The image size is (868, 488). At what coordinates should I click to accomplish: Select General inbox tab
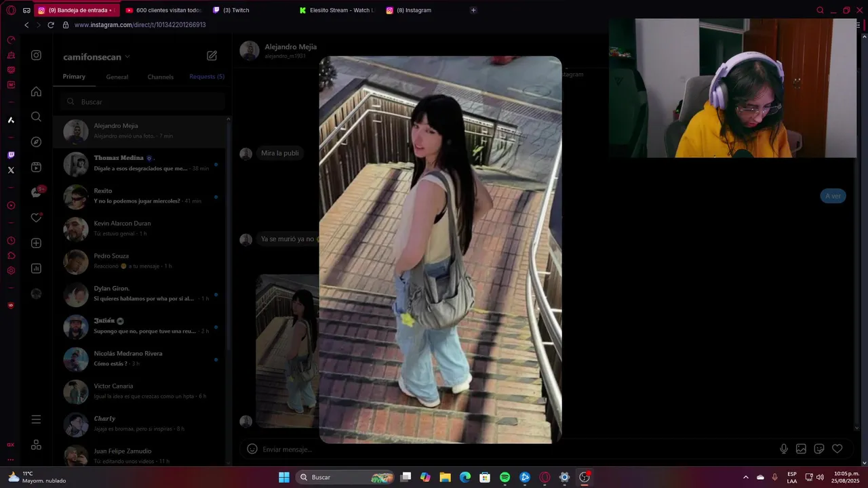(117, 77)
